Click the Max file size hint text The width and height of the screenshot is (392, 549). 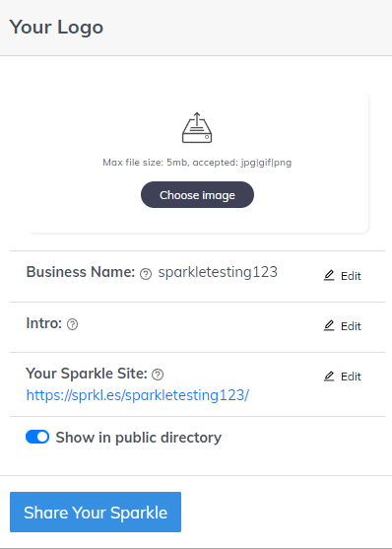[x=197, y=163]
